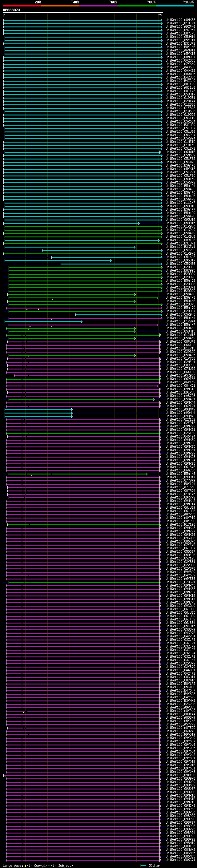Select the UniRef100_B4ZG50 label
Image resolution: width=197 pixels, height=868 pixels.
[180, 78]
